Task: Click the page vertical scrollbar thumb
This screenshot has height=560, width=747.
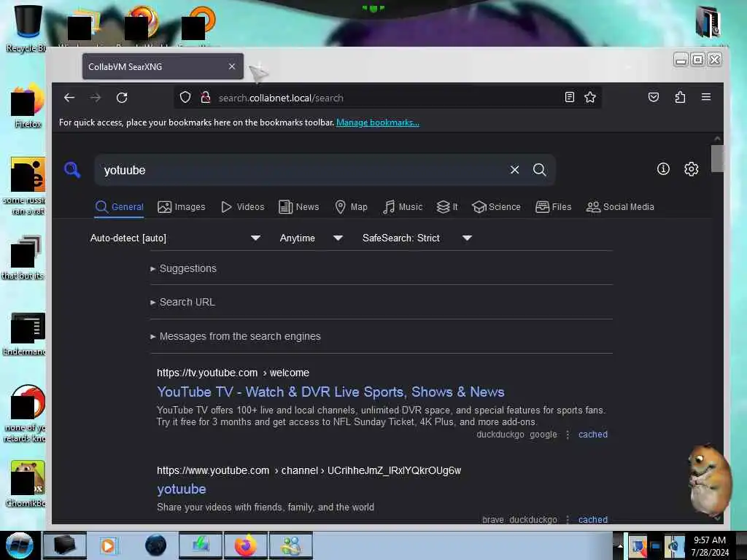Action: 717,158
